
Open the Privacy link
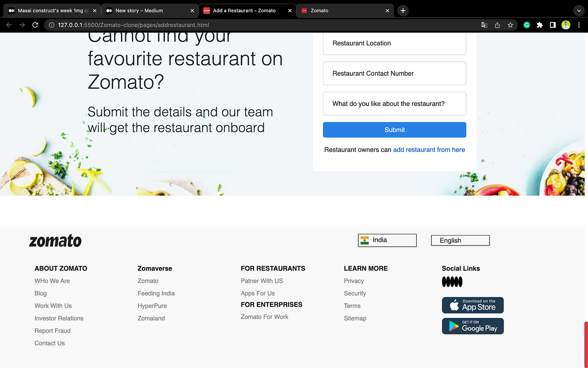point(354,281)
